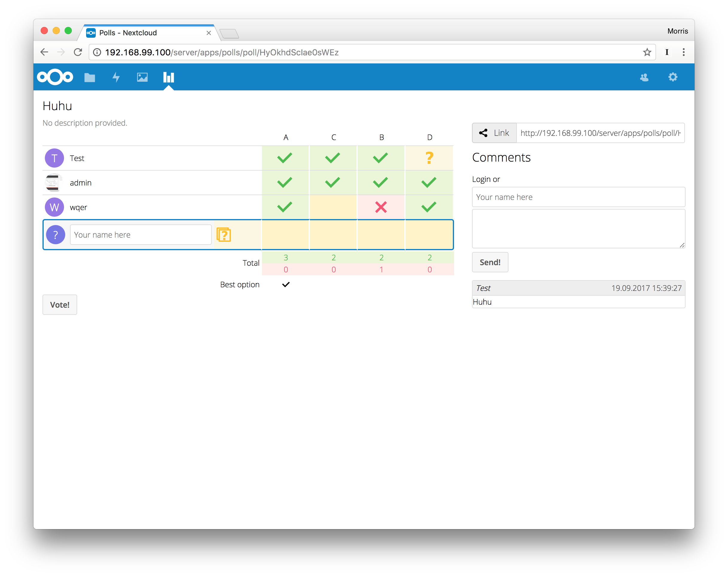
Task: Open the Files app folder icon
Action: point(89,77)
